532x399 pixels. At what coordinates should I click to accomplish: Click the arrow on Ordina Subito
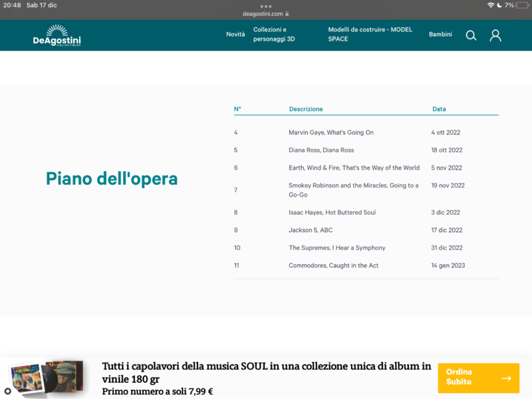[506, 378]
